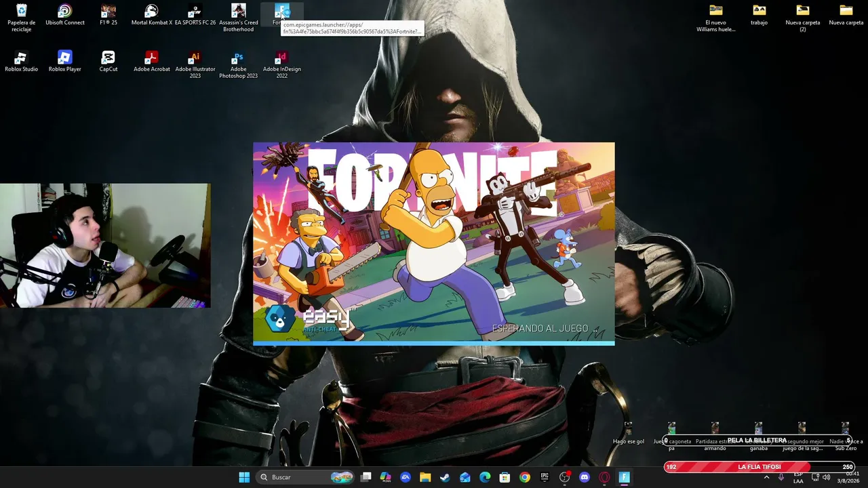Select the Assassin's Creed Brotherhood shortcut
This screenshot has width=868, height=488.
tap(239, 18)
